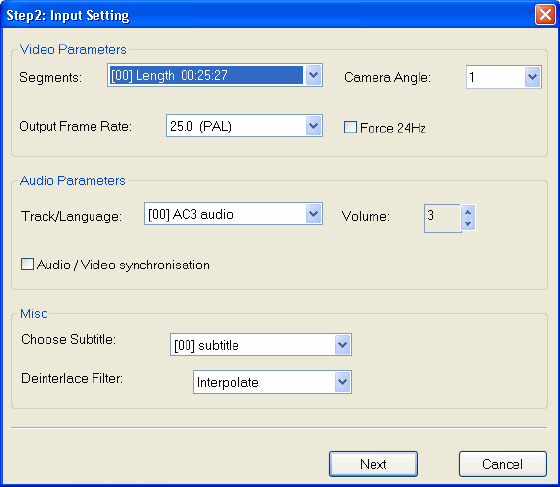Click the Track/Language: label
The image size is (560, 487).
[x=71, y=216]
